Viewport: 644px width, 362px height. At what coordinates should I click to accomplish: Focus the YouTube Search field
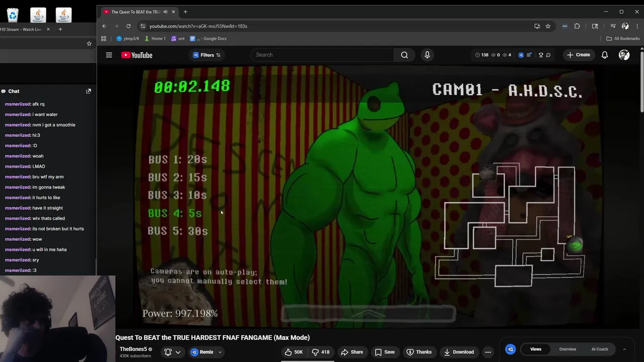tap(323, 55)
